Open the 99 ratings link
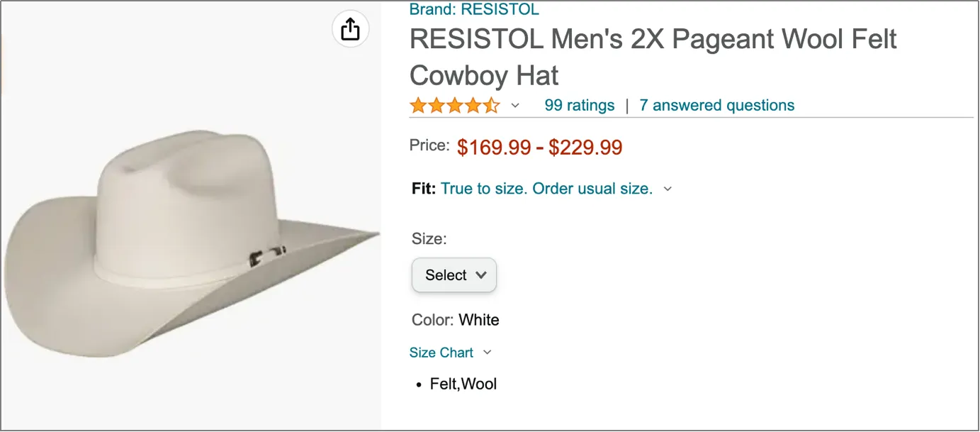980x432 pixels. [x=579, y=105]
